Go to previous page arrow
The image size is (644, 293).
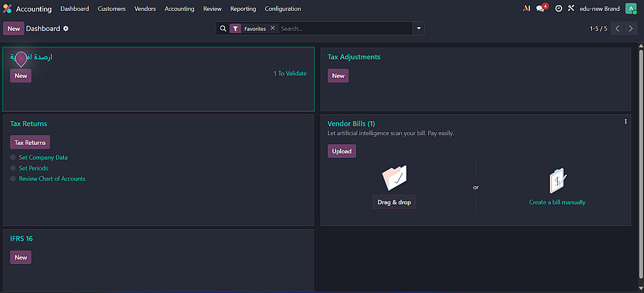617,29
